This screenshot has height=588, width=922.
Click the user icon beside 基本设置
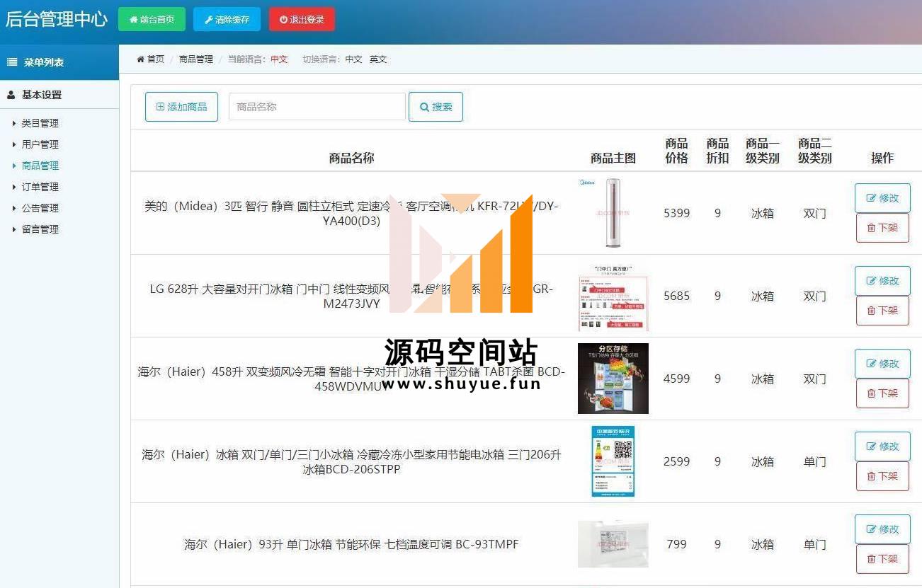click(x=11, y=95)
